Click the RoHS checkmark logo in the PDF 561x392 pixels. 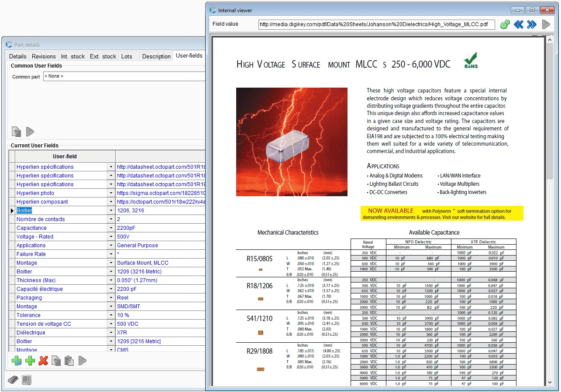pyautogui.click(x=471, y=61)
